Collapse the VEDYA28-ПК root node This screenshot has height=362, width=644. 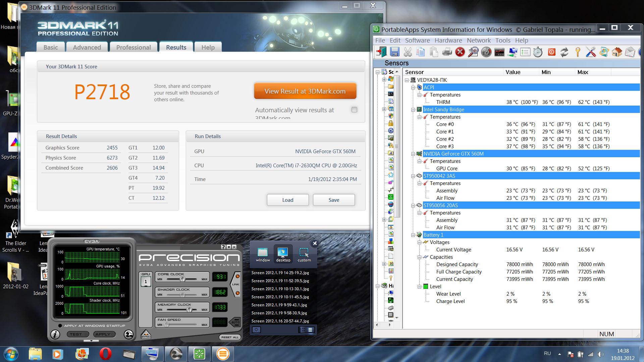pyautogui.click(x=407, y=80)
